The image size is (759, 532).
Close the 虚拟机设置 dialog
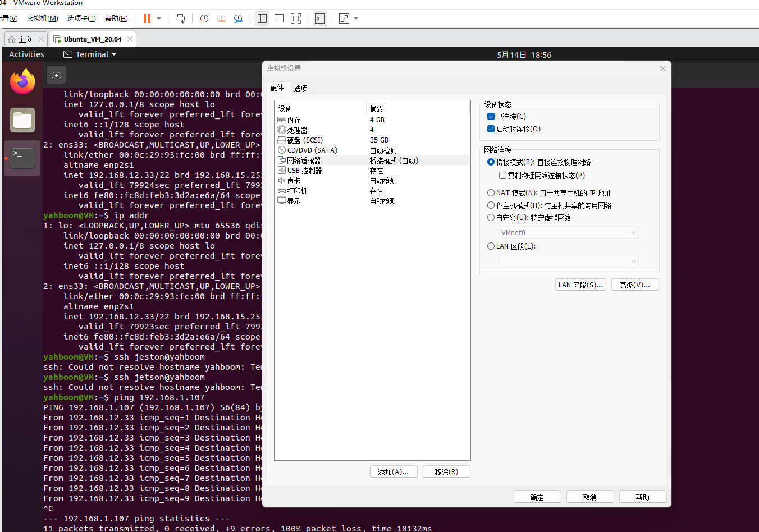point(663,68)
